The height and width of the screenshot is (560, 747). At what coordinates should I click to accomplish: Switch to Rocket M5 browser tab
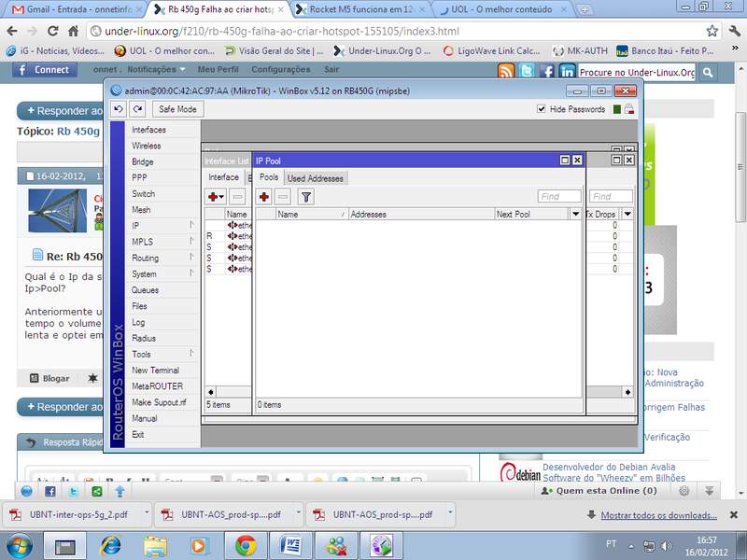pos(360,9)
